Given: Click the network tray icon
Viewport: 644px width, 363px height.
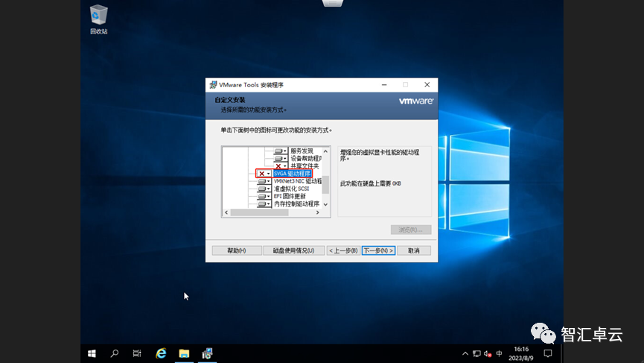Looking at the screenshot, I should [x=476, y=353].
